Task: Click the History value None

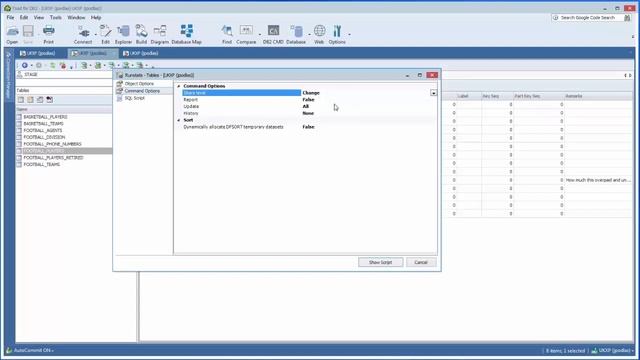Action: [308, 113]
